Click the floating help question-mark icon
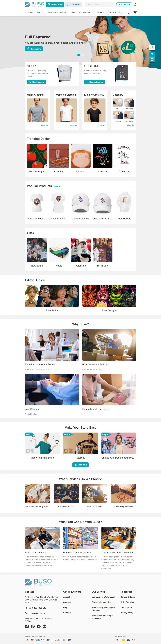161x644 pixels. pos(152,54)
